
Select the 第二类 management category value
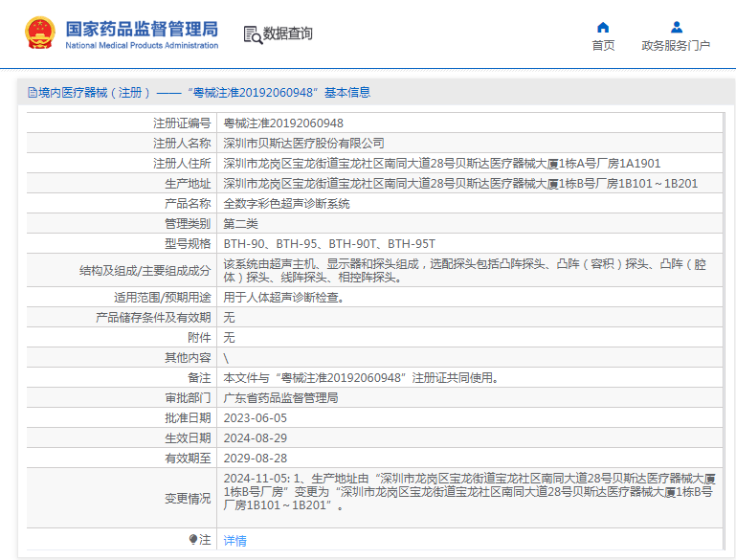coord(241,224)
